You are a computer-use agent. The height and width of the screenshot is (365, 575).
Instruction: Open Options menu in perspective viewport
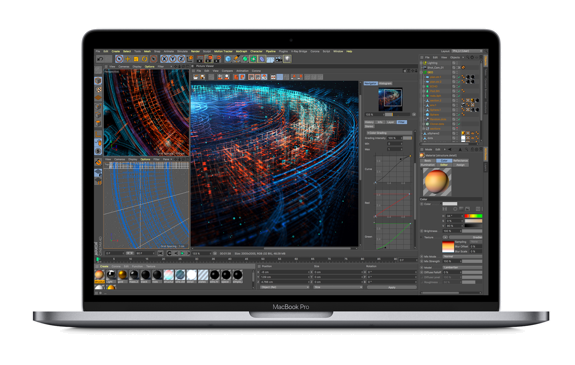[150, 67]
